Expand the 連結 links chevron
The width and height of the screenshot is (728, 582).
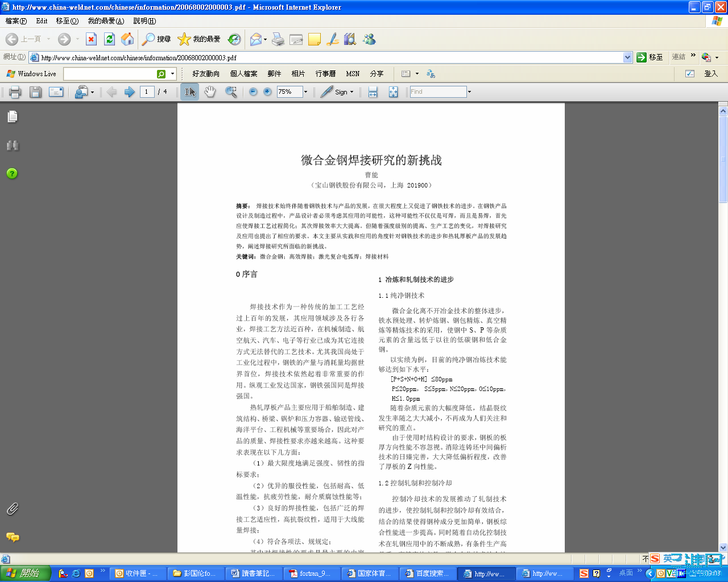click(693, 56)
